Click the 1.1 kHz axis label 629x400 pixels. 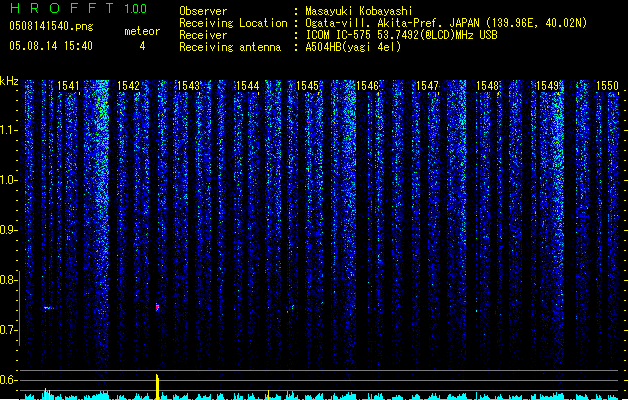(x=8, y=130)
